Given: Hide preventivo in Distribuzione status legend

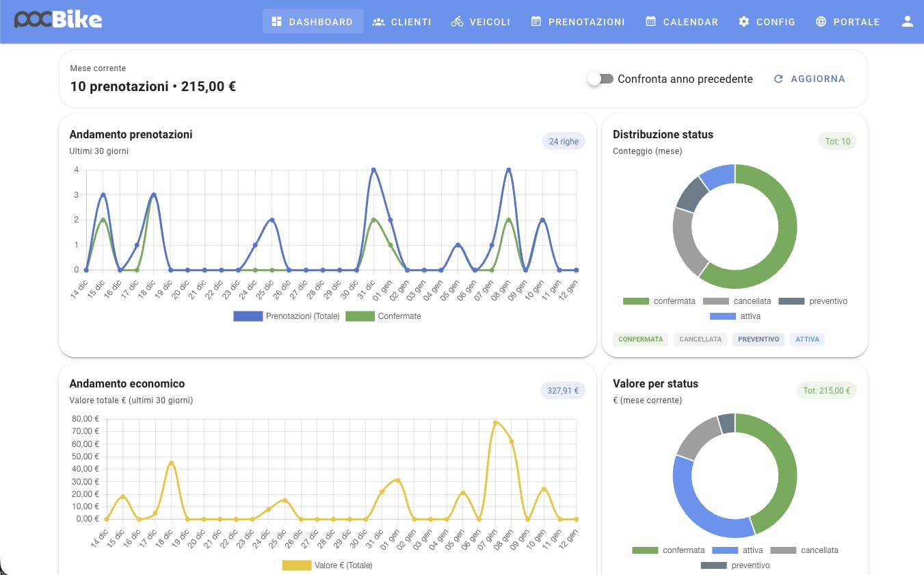Looking at the screenshot, I should (813, 301).
